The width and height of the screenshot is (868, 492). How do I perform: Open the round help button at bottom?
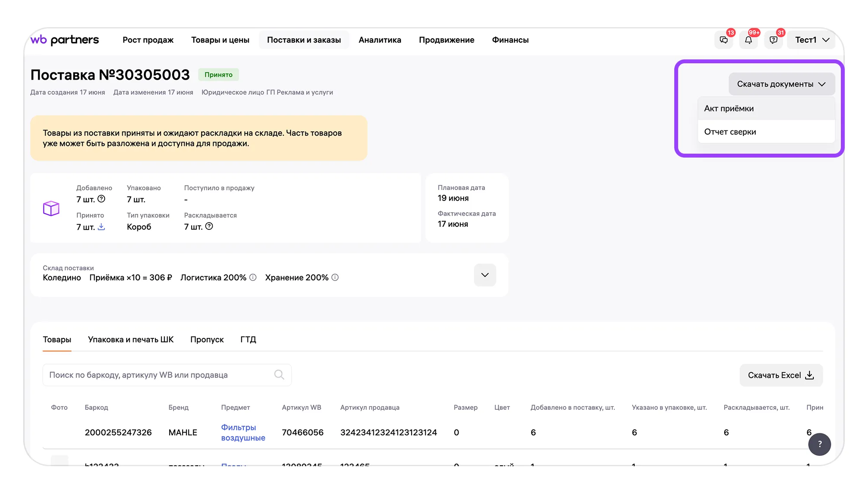(x=819, y=444)
